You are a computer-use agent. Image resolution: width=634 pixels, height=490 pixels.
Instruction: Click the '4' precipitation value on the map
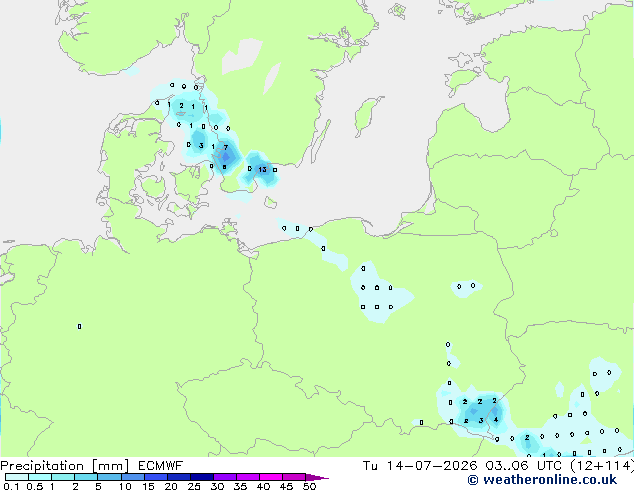point(496,420)
